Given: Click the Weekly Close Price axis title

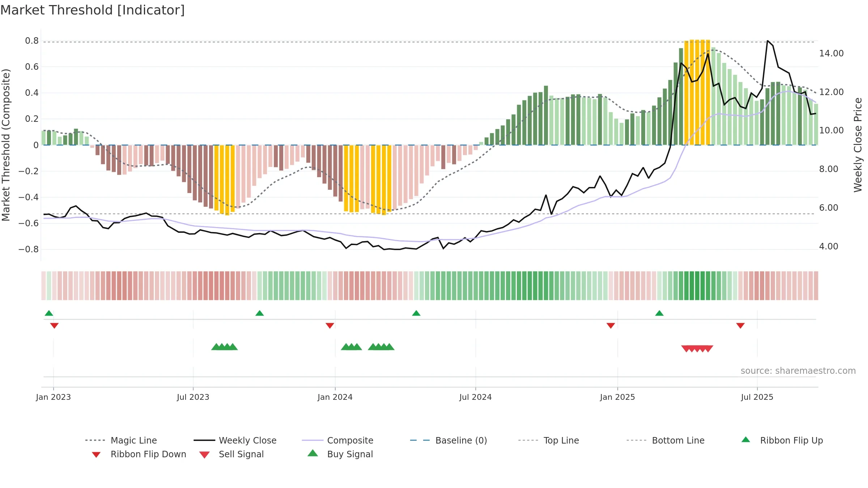Looking at the screenshot, I should point(858,145).
